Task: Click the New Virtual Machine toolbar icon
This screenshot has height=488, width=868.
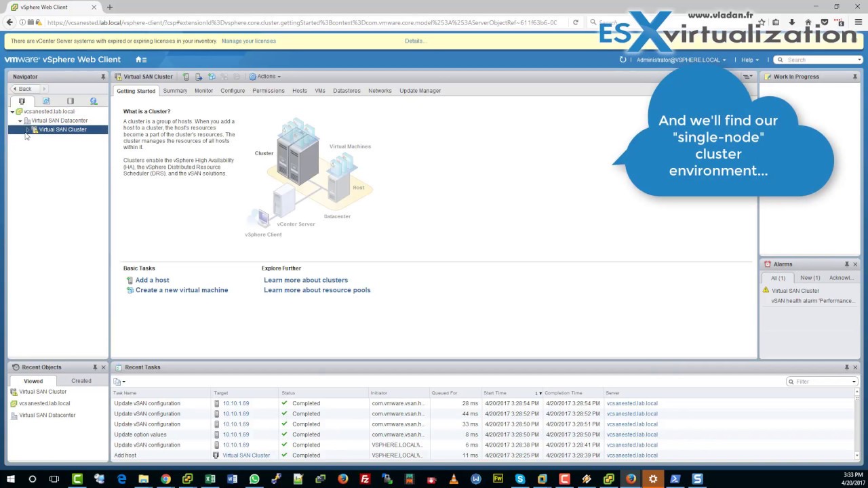Action: pyautogui.click(x=212, y=77)
